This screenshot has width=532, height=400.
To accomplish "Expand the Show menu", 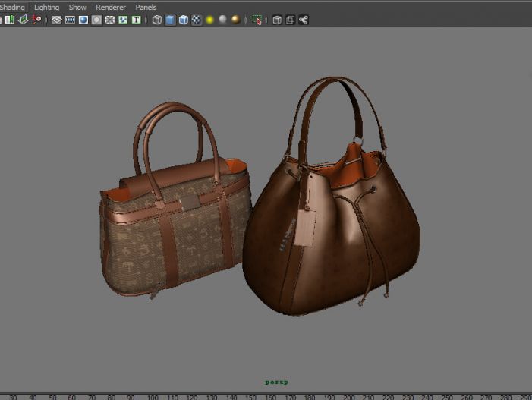I will 77,7.
